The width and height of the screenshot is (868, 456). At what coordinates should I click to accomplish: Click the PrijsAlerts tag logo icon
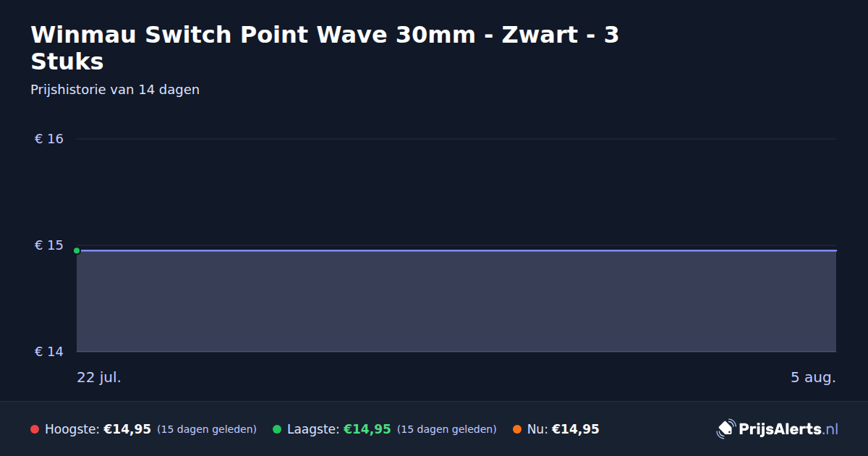[726, 429]
